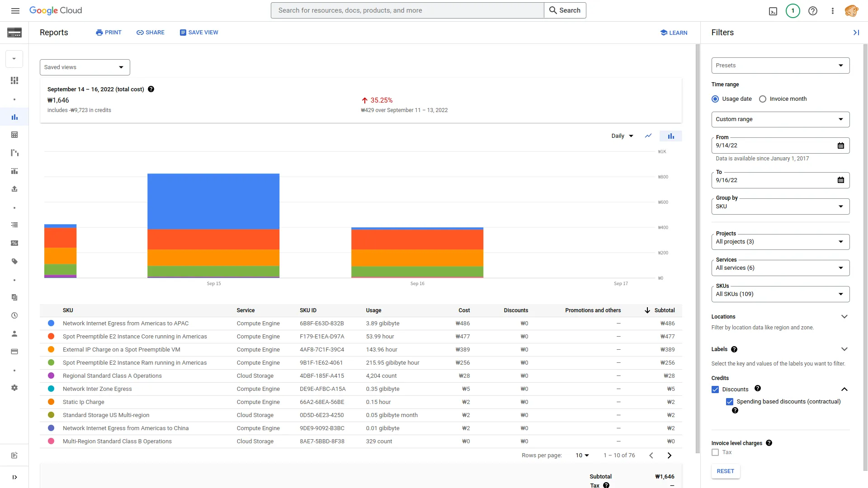Open the percent discounts sidebar icon
Viewport: 868px width, 488px height.
(x=14, y=243)
